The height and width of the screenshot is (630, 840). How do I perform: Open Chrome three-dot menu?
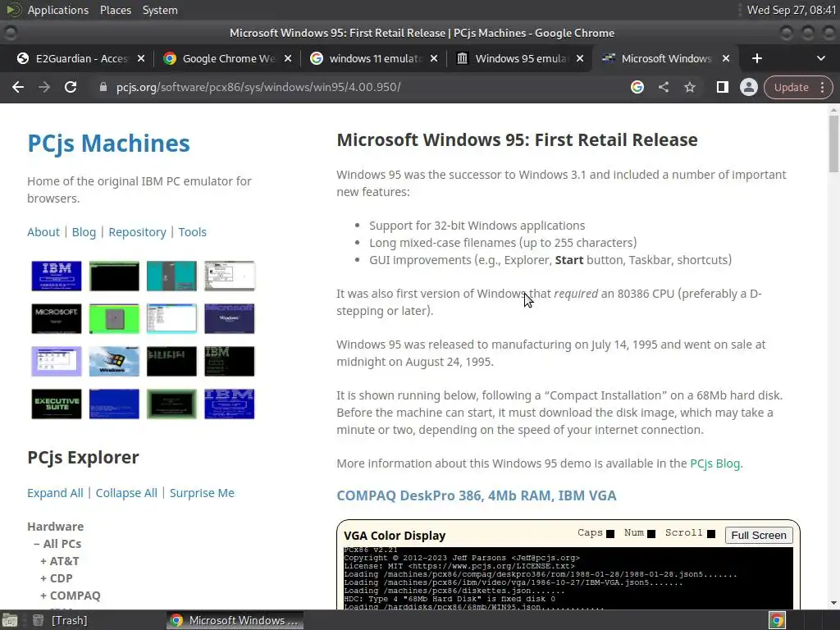point(823,87)
